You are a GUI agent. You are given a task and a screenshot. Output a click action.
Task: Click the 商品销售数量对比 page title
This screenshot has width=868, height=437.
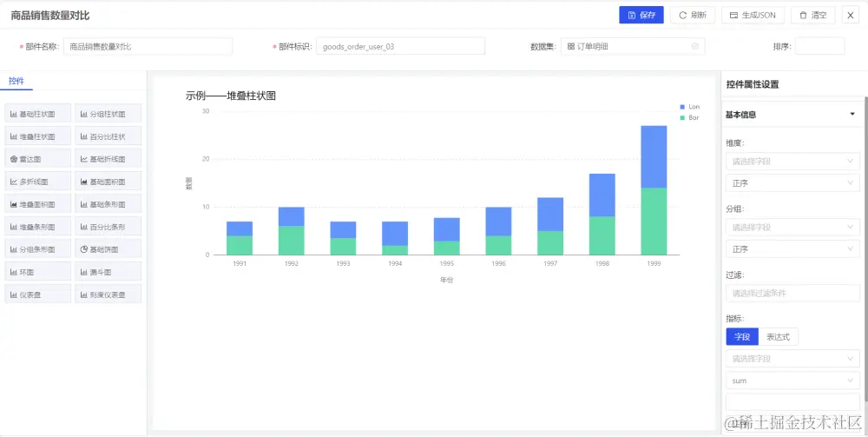point(49,16)
